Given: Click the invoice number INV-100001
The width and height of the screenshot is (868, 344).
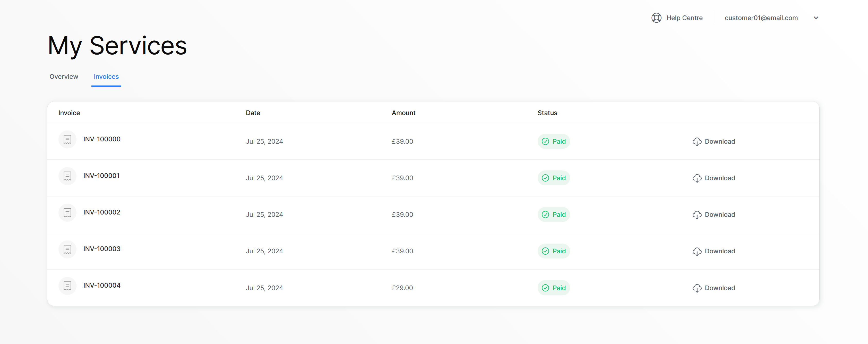Looking at the screenshot, I should point(101,176).
